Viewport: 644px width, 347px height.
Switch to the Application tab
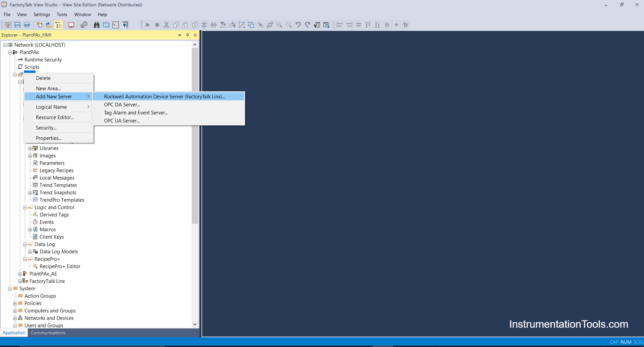click(x=14, y=333)
